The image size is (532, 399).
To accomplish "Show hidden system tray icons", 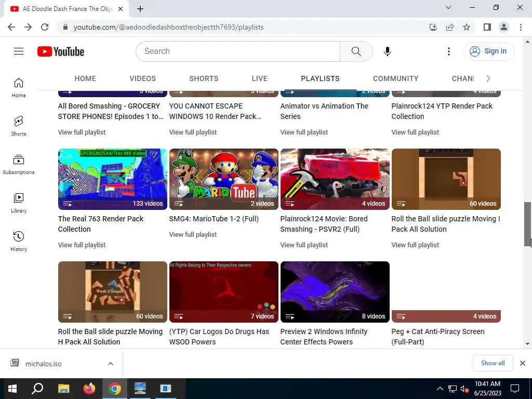I will tap(440, 389).
